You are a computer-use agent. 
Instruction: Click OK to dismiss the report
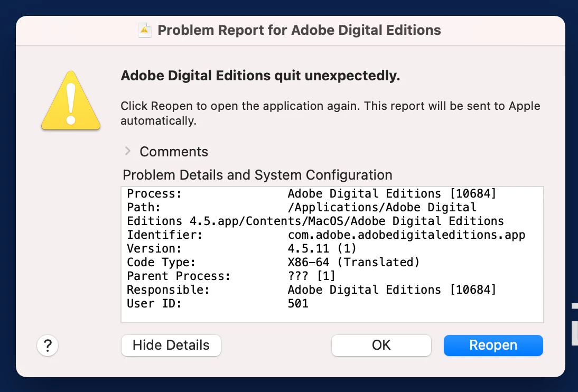[381, 345]
